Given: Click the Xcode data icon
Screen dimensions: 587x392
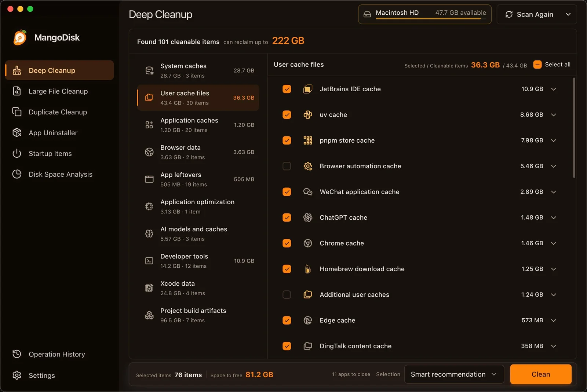Looking at the screenshot, I should click(x=149, y=288).
